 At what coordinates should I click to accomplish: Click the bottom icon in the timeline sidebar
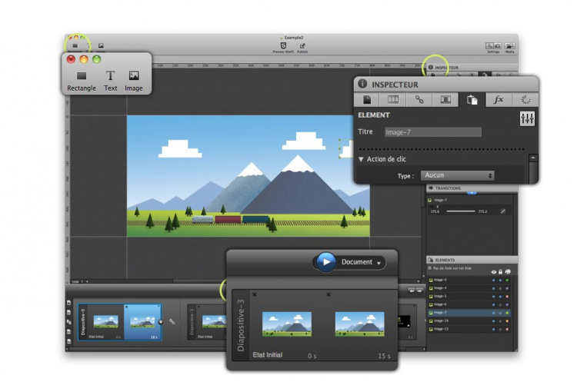coord(68,341)
